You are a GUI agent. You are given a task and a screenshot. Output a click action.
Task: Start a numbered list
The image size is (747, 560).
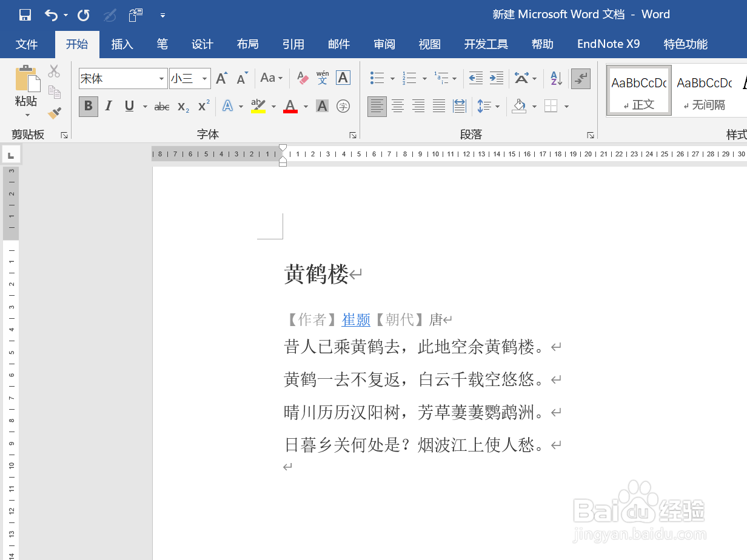[410, 78]
